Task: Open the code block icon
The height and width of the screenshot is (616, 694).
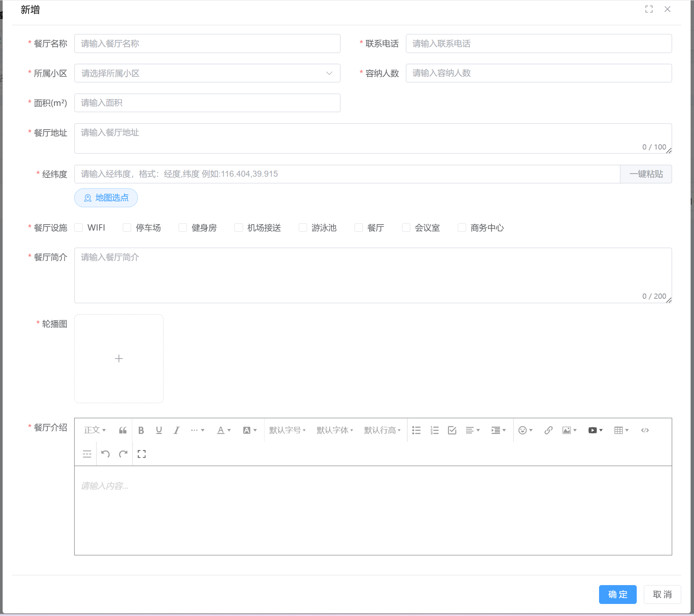Action: tap(645, 430)
